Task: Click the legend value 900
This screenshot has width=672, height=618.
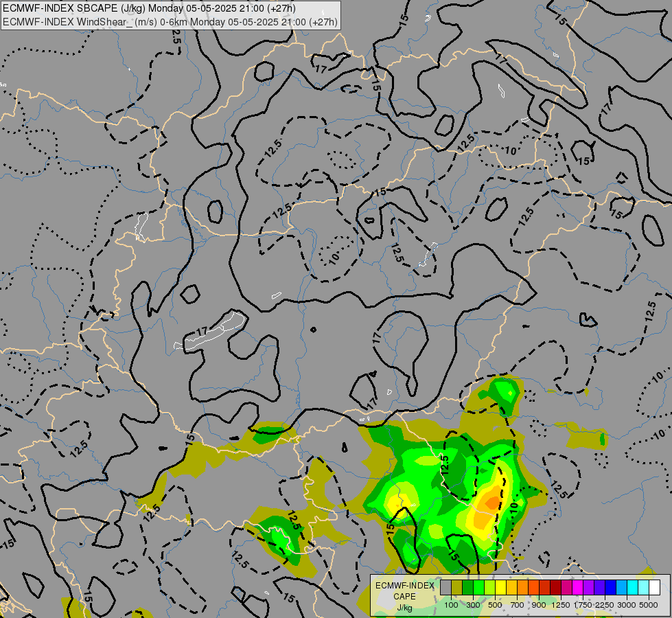Action: pyautogui.click(x=539, y=605)
